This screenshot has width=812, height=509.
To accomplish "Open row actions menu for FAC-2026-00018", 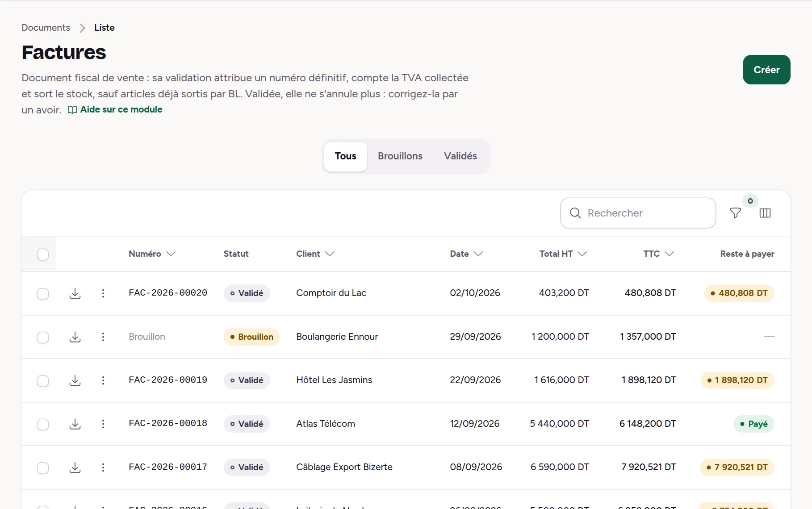I will (103, 424).
